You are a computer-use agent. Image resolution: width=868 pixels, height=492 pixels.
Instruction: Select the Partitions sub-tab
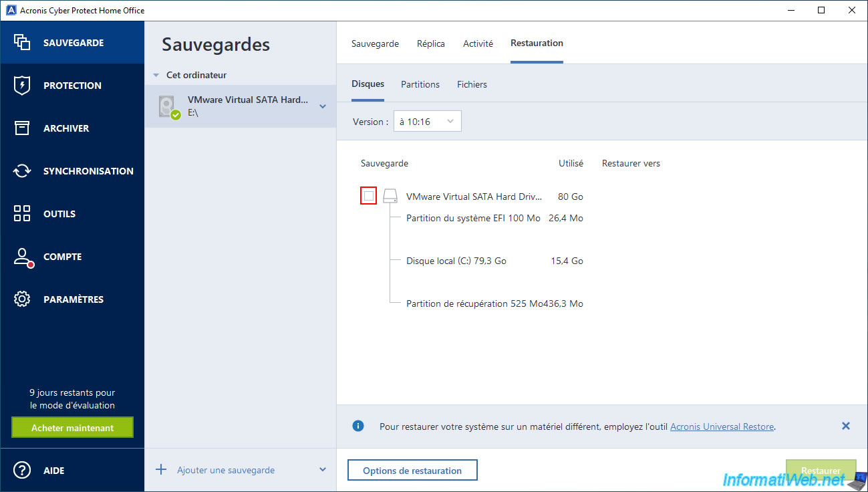[x=420, y=84]
